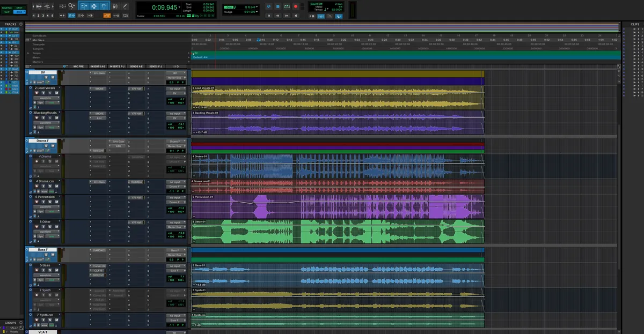
Task: Click the Stop button in transport
Action: (278, 6)
